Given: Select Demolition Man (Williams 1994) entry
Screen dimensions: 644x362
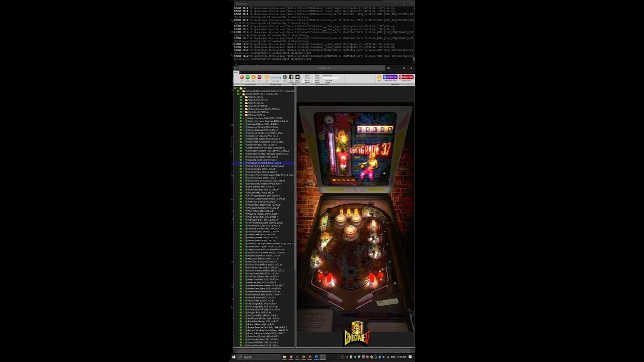Looking at the screenshot, I should (x=265, y=184).
